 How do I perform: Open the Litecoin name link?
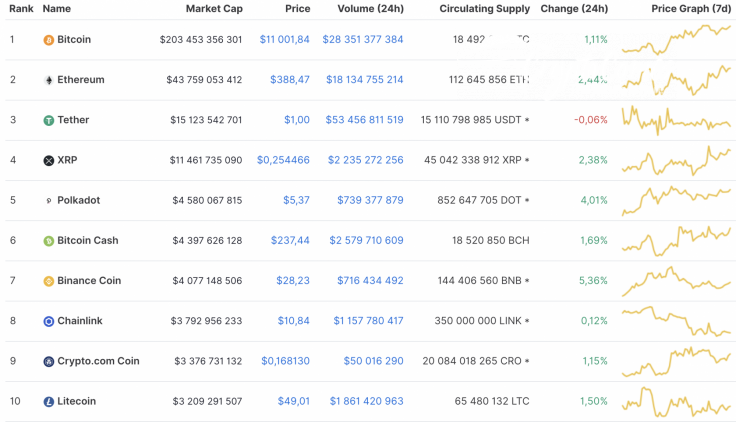pos(77,401)
